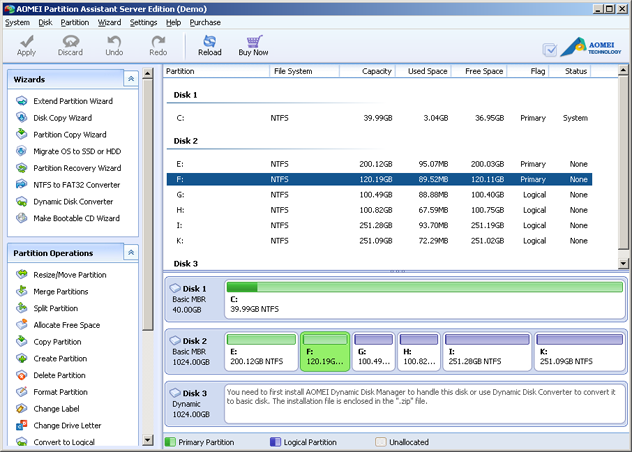Choose Resize/Move Partition operation icon
The width and height of the screenshot is (632, 452).
(22, 275)
